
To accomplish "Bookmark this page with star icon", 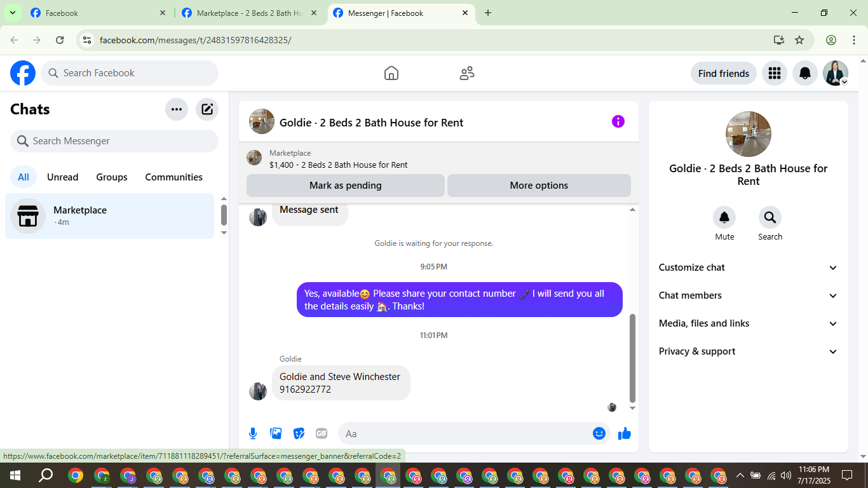I will [799, 40].
